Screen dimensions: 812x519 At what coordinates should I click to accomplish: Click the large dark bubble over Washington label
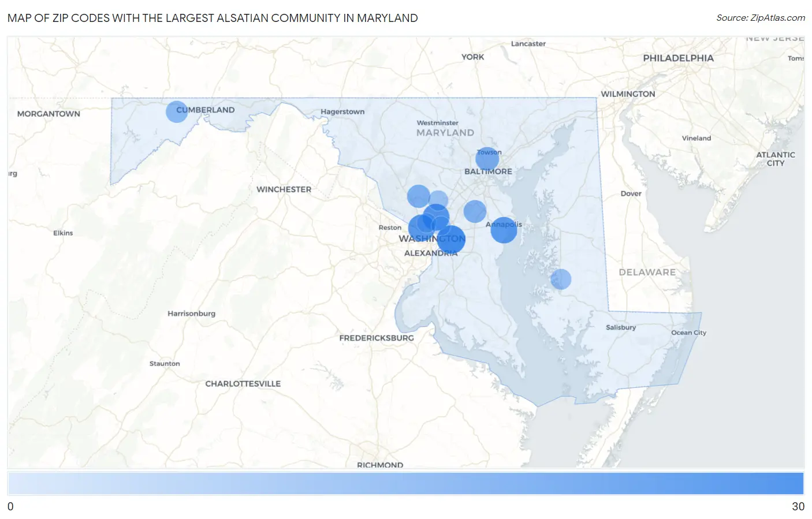tap(451, 240)
